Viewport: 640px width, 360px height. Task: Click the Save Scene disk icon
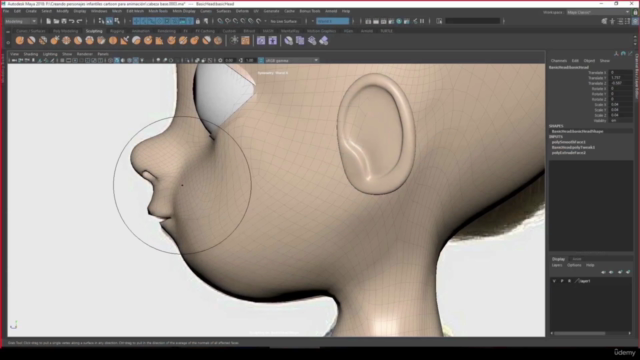[64, 21]
